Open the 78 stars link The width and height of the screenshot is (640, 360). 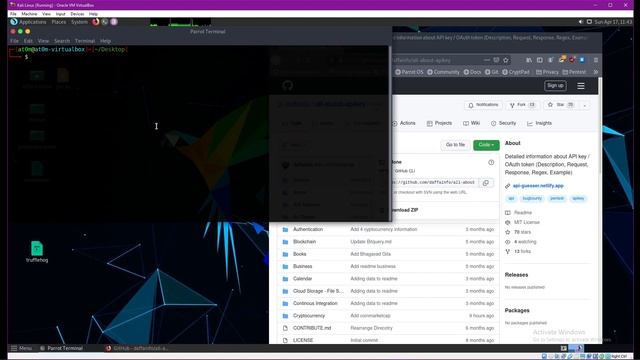pyautogui.click(x=522, y=232)
